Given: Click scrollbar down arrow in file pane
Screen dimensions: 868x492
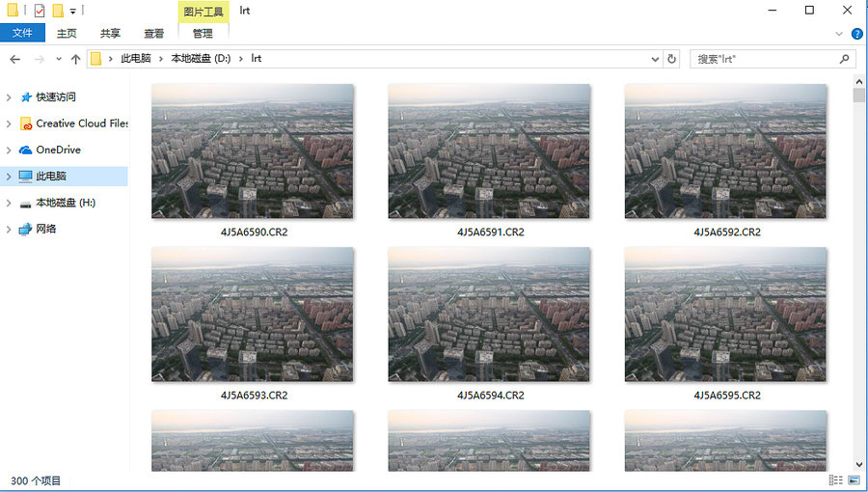Looking at the screenshot, I should click(859, 465).
